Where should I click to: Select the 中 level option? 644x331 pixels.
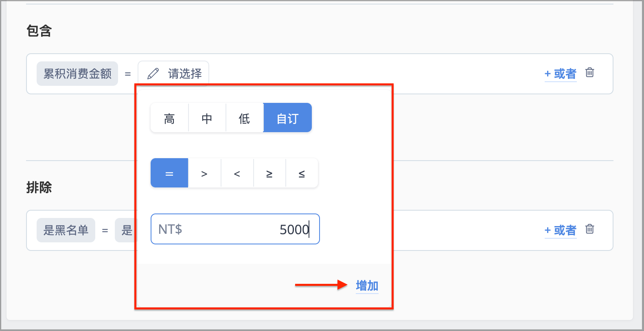[207, 118]
